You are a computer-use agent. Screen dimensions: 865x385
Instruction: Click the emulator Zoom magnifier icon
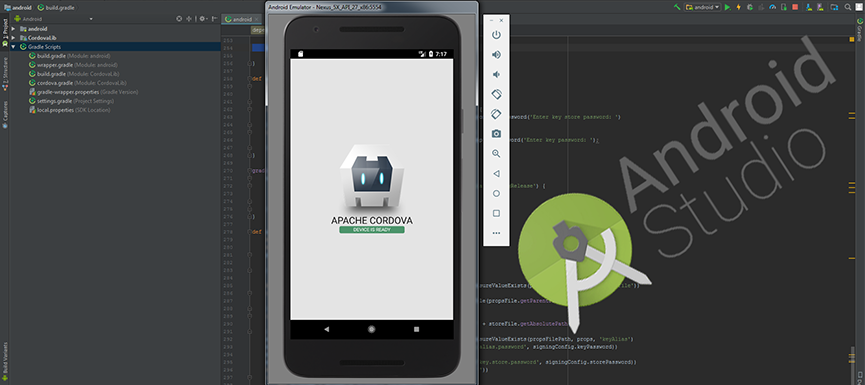coord(496,154)
